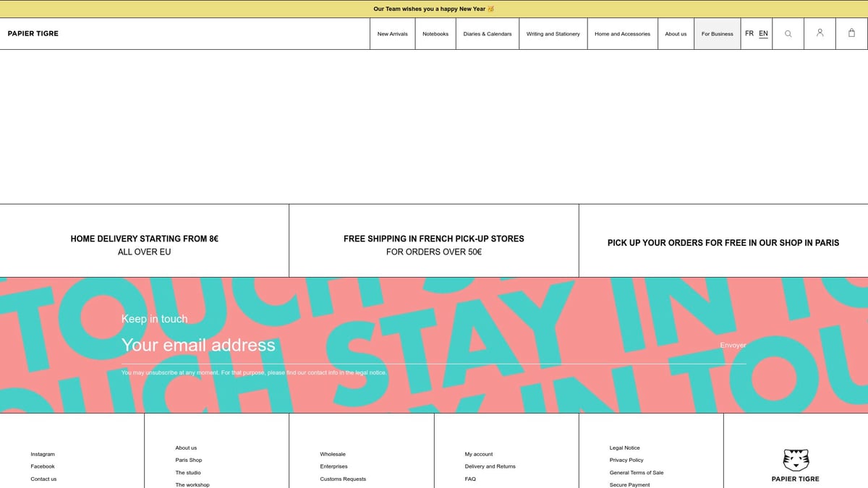
Task: Click the Wholesale footer link
Action: coord(333,454)
